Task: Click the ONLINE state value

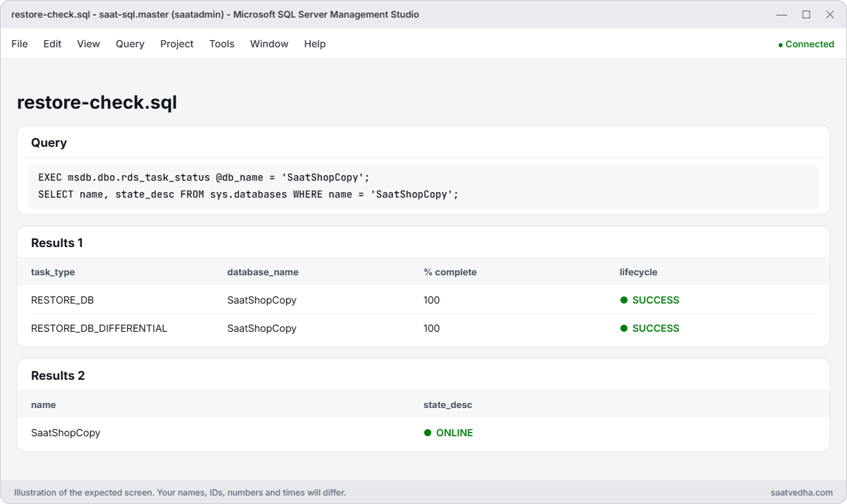Action: point(448,433)
